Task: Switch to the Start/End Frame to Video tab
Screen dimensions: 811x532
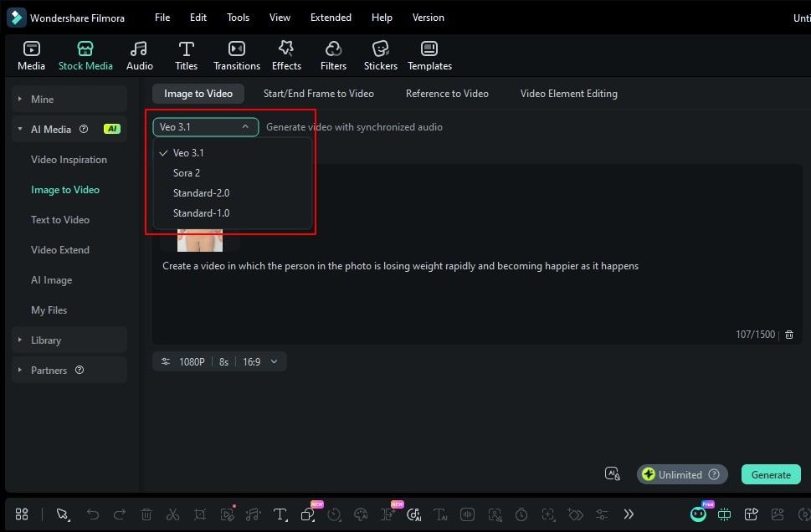Action: point(318,94)
